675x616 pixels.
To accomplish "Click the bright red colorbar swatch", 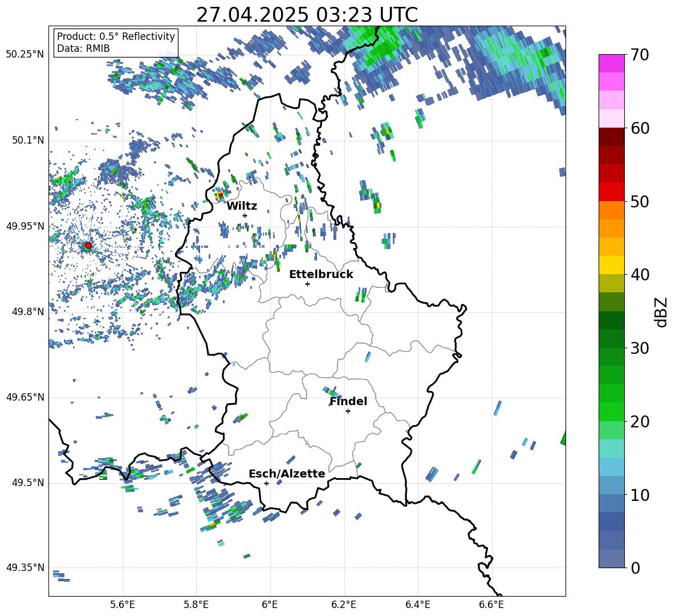I will tap(611, 192).
